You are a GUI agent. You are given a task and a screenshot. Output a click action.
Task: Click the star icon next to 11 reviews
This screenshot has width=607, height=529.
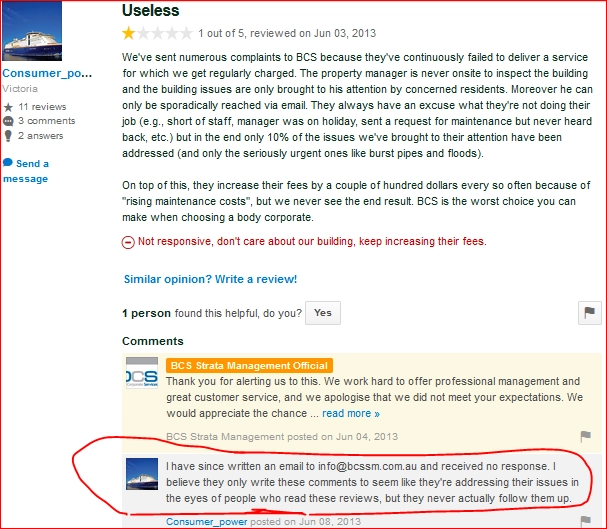point(8,107)
